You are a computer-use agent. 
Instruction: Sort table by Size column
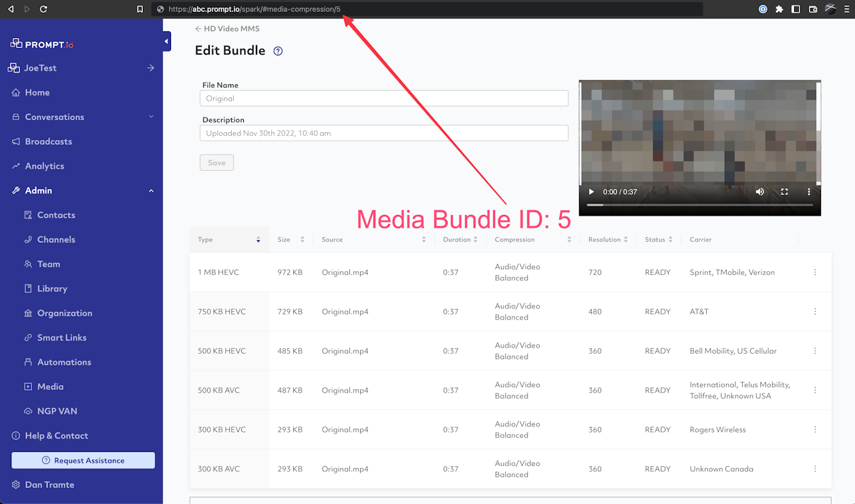click(x=302, y=240)
